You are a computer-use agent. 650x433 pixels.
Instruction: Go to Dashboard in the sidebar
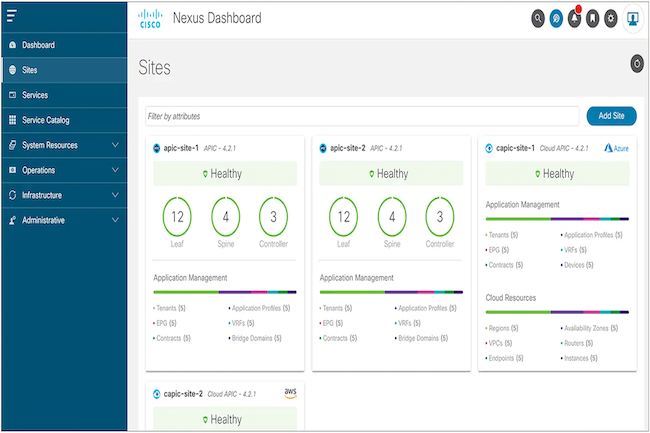tap(38, 45)
